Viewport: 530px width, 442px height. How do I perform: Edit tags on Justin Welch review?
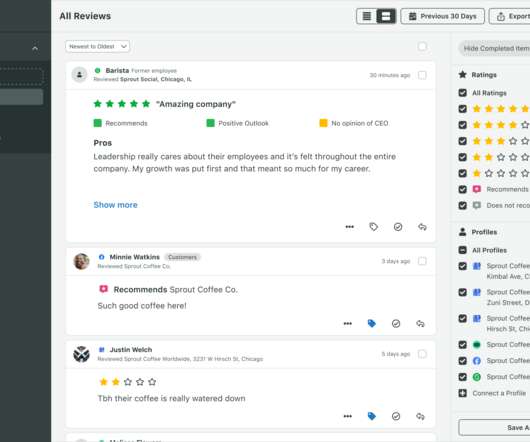(371, 416)
